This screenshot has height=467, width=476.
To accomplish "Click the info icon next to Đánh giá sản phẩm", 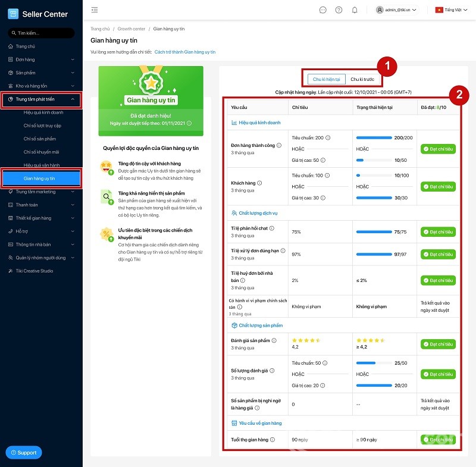I will tap(274, 340).
